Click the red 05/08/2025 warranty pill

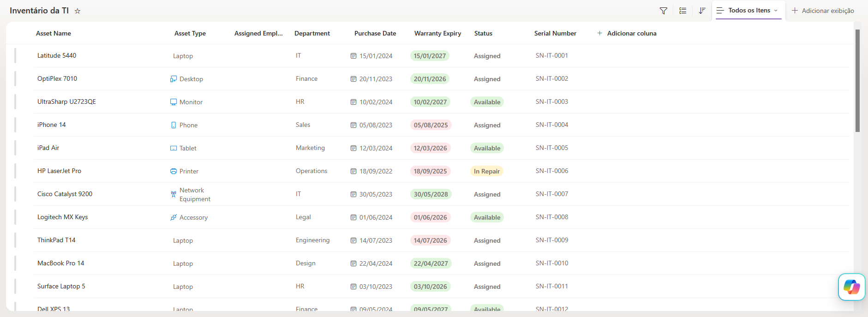point(431,125)
